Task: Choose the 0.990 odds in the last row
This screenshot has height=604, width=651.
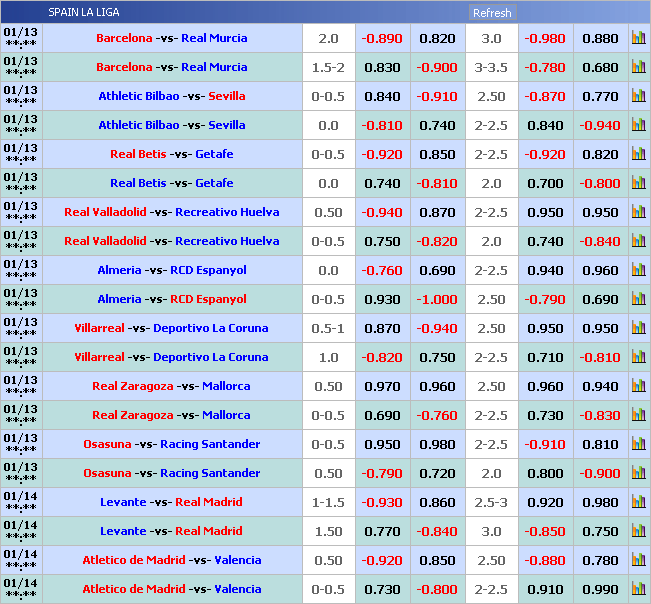Action: point(600,589)
